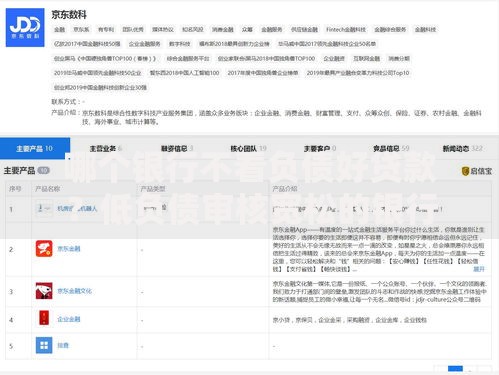Click the 主要产品 section heading count badge
Viewport: 499px width, 375px height.
[44, 171]
